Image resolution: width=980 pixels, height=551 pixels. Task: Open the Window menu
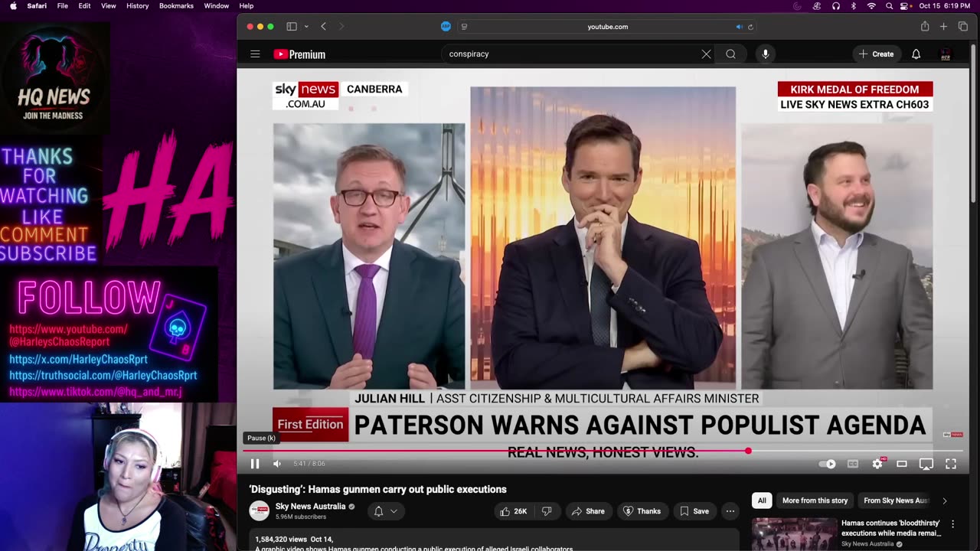coord(217,5)
